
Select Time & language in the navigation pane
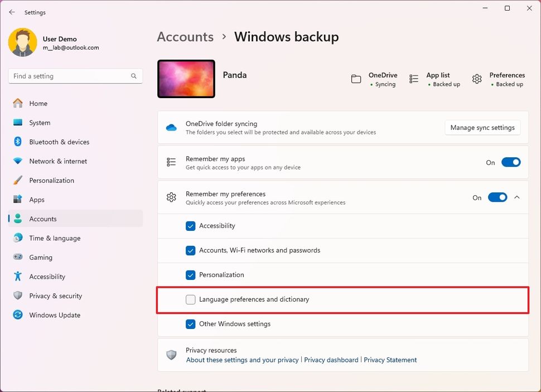18,238
